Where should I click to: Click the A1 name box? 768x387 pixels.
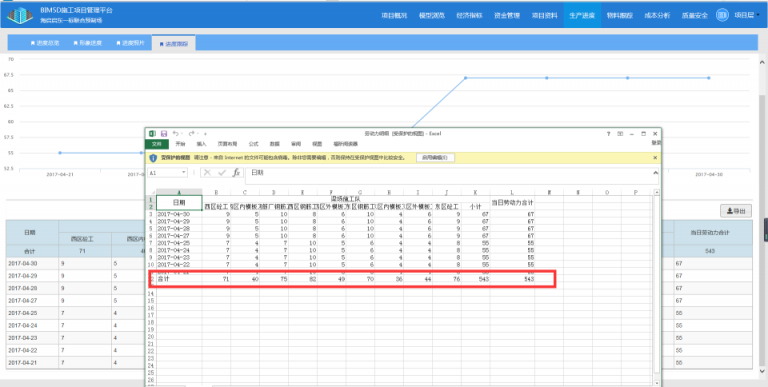coord(164,173)
